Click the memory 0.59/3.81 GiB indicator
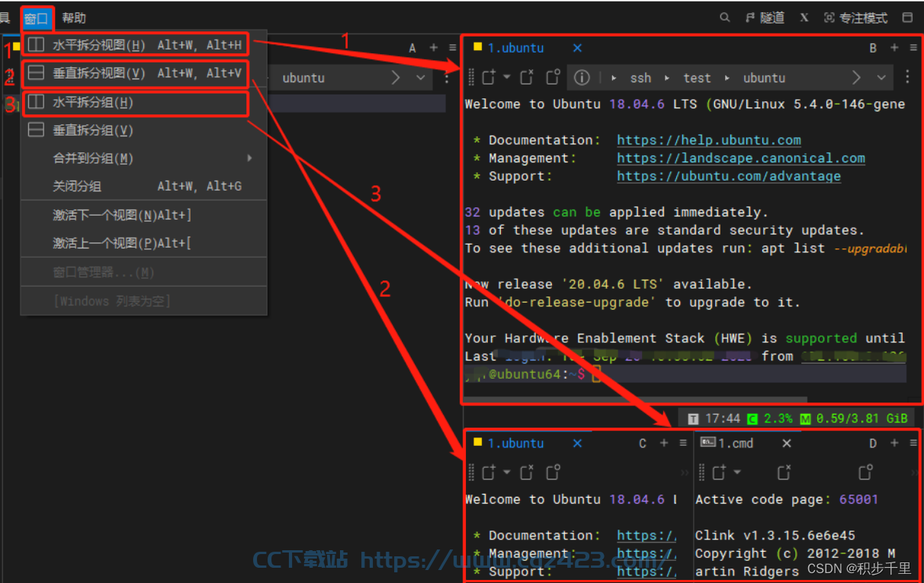 [x=854, y=418]
